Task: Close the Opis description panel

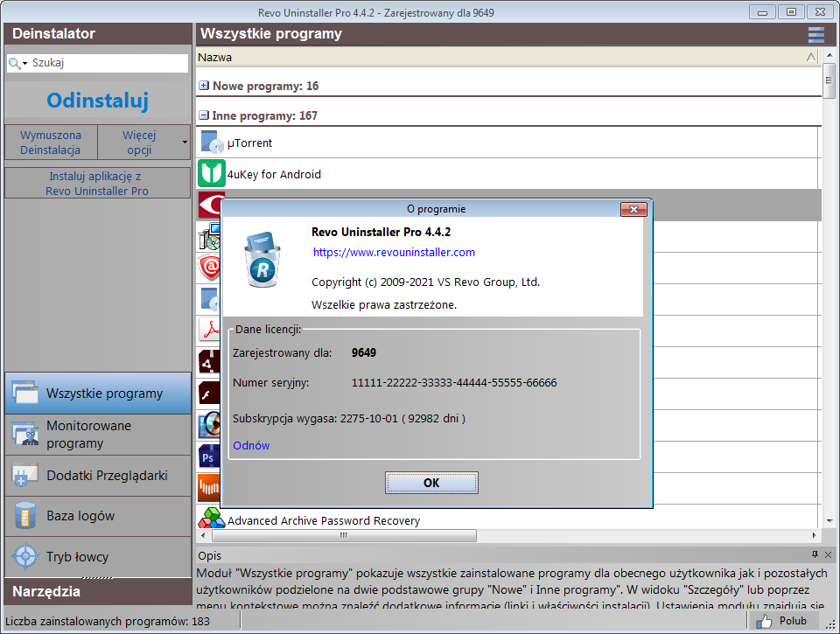Action: (x=829, y=554)
